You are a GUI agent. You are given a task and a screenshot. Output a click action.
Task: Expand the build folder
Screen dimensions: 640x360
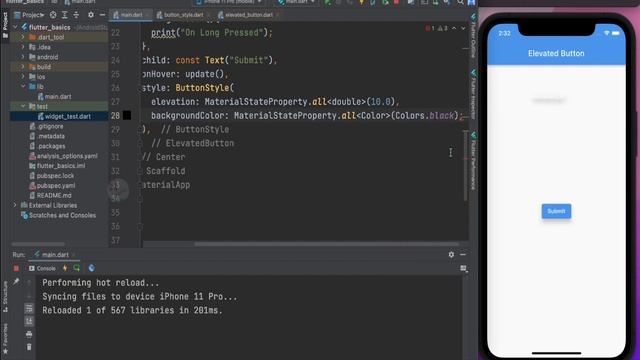coord(23,67)
